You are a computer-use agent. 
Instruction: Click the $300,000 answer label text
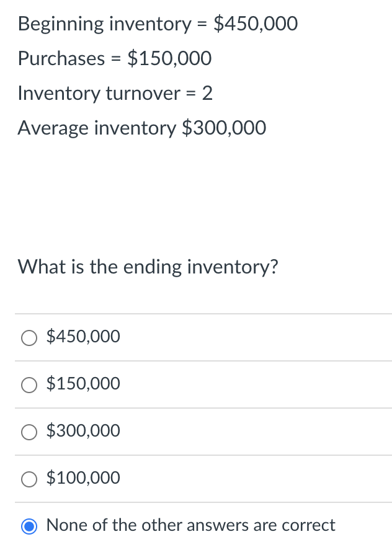click(x=83, y=431)
